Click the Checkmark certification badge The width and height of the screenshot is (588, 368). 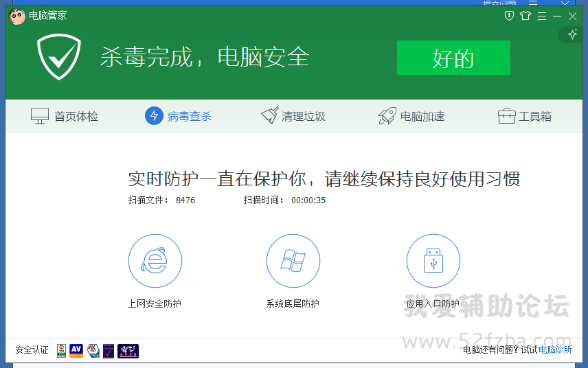[x=109, y=351]
